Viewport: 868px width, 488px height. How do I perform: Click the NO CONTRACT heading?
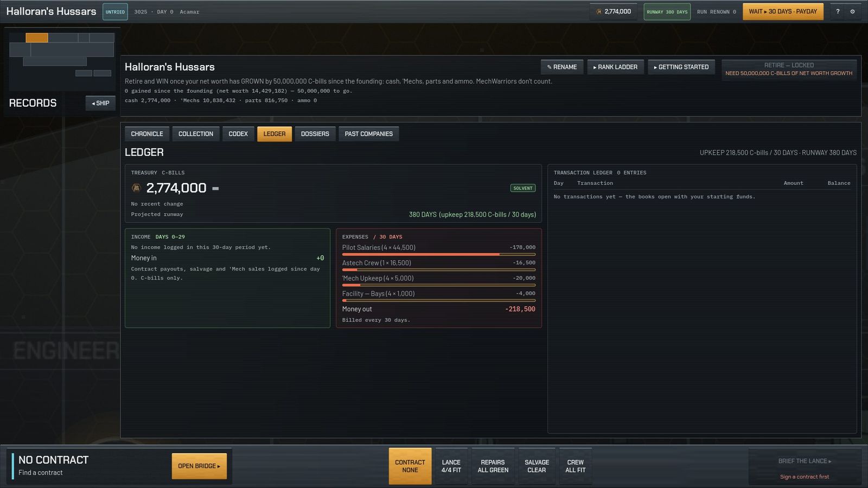coord(54,460)
